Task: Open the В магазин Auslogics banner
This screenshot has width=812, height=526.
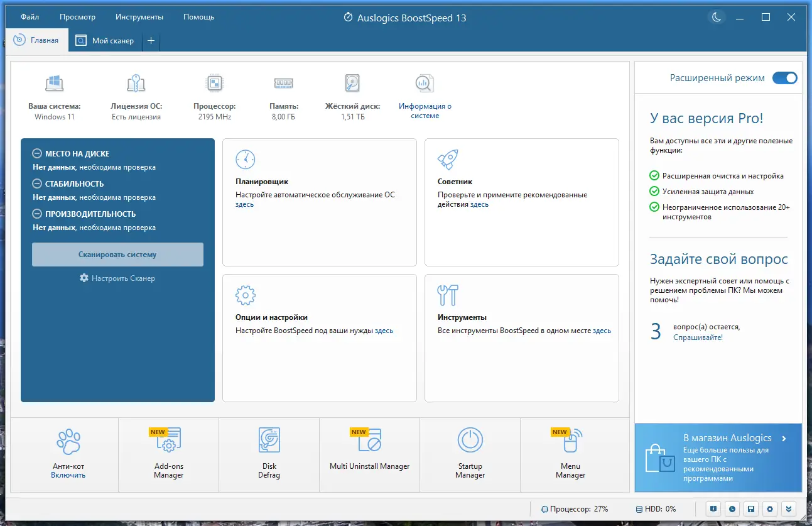Action: 718,458
